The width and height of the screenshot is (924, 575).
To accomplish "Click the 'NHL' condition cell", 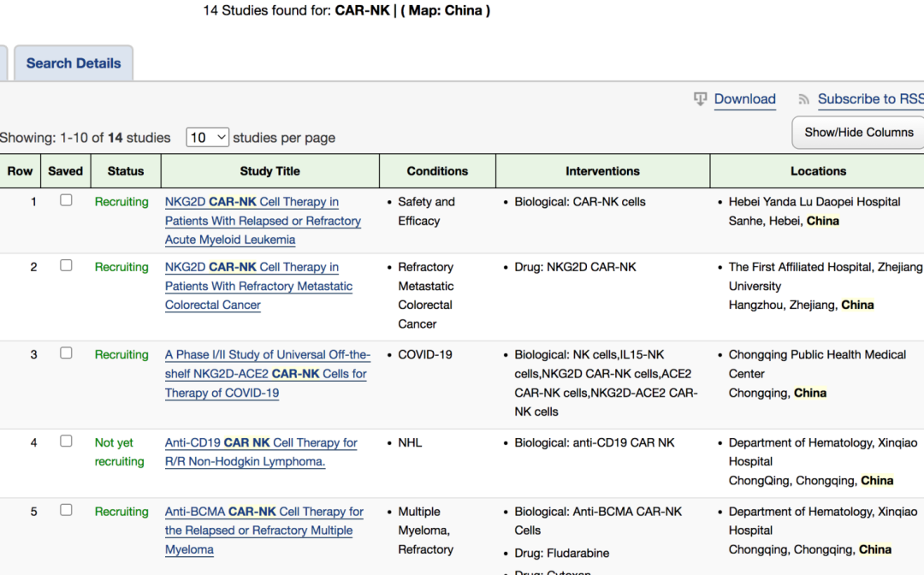I will [x=410, y=442].
